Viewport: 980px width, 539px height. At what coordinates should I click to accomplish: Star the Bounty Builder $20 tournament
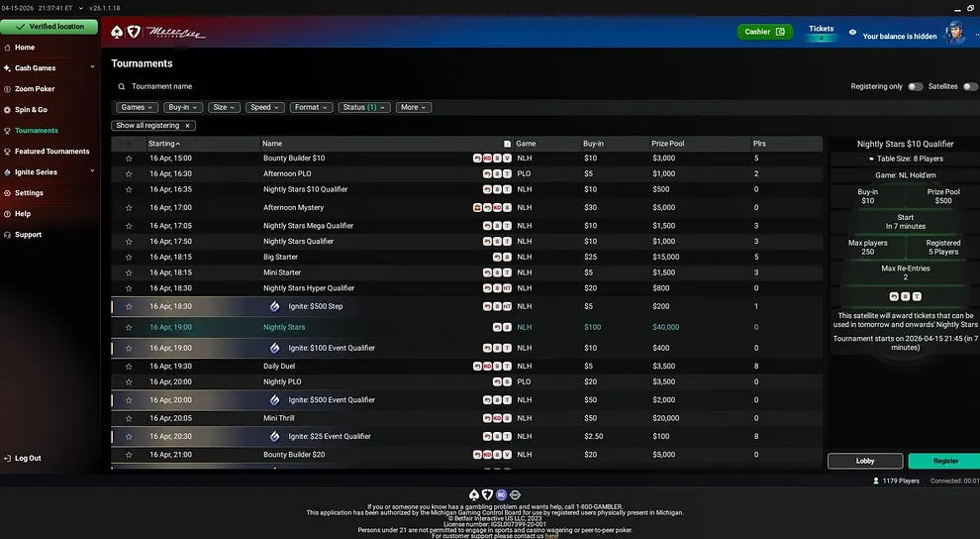pos(129,455)
